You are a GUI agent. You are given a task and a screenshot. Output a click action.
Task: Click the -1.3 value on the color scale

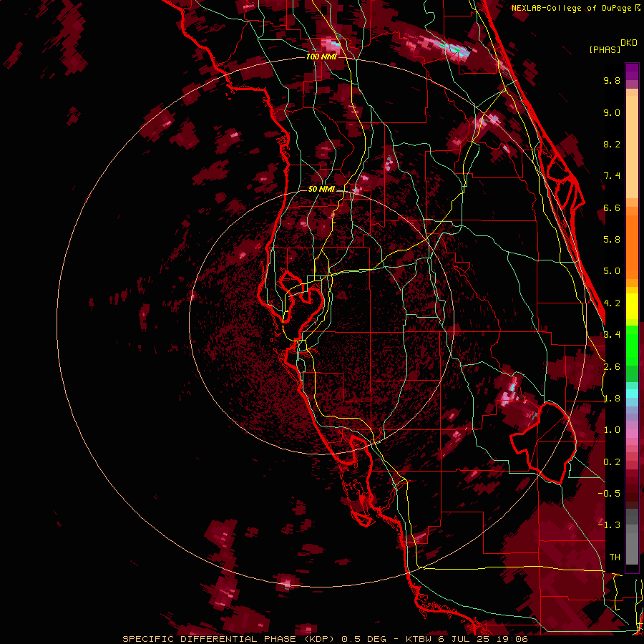(x=609, y=525)
